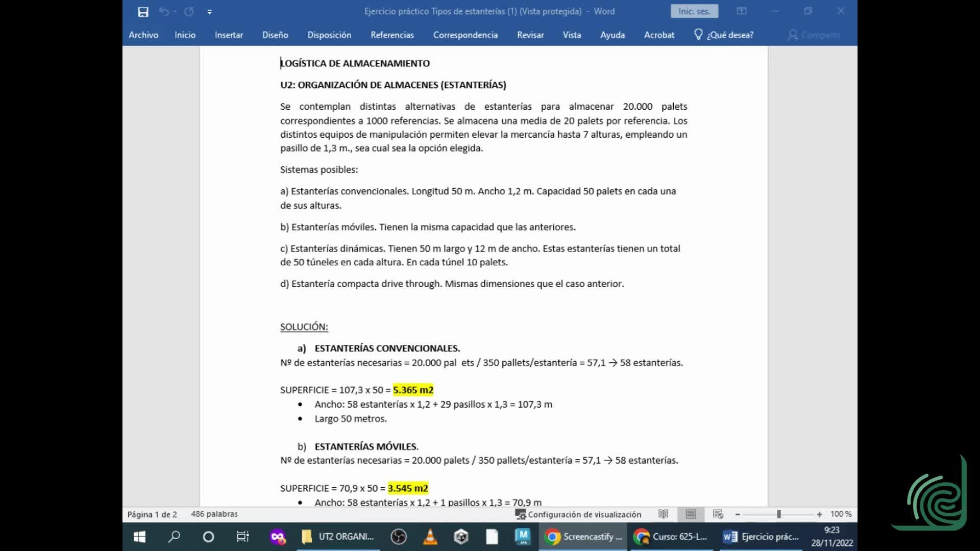
Task: Open VLC media player from taskbar
Action: pyautogui.click(x=430, y=537)
